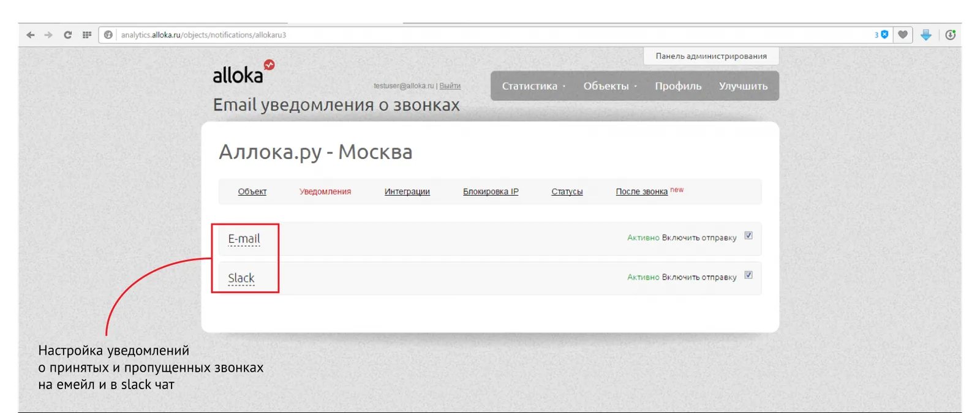Open the Статусы tab
The image size is (980, 413).
click(x=567, y=192)
